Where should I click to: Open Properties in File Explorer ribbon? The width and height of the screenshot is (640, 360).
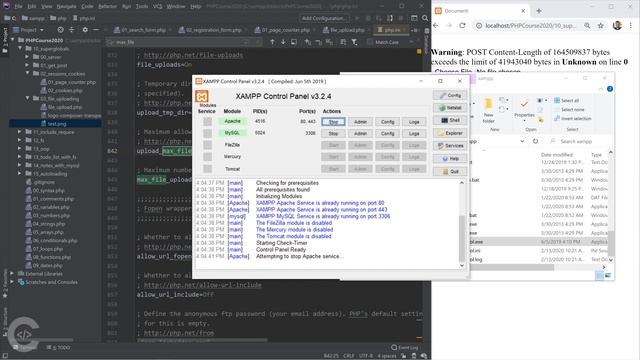(524, 108)
